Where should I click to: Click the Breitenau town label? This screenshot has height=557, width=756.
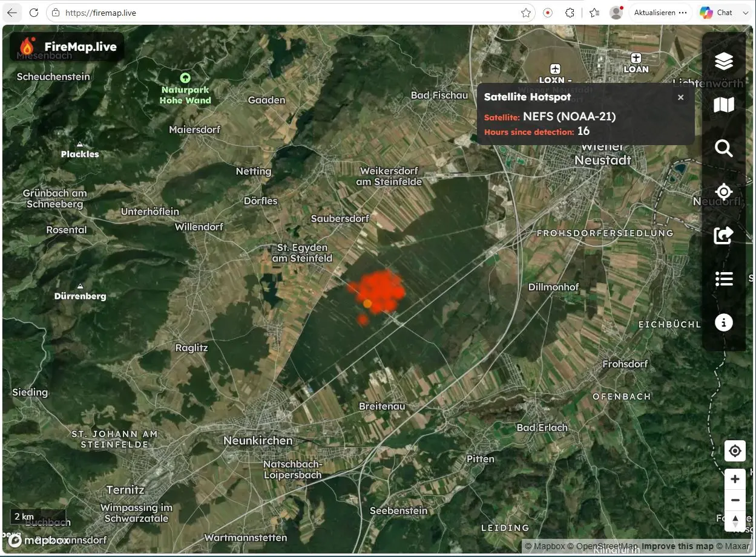pos(382,406)
